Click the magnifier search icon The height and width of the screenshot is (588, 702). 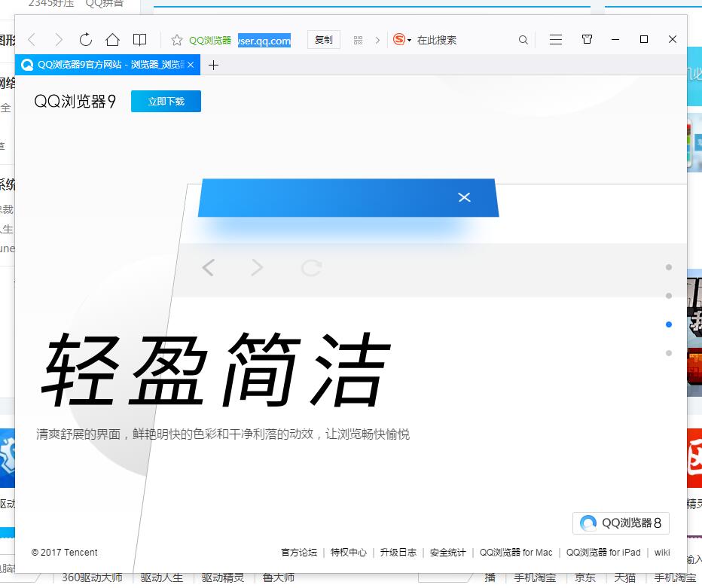point(523,40)
